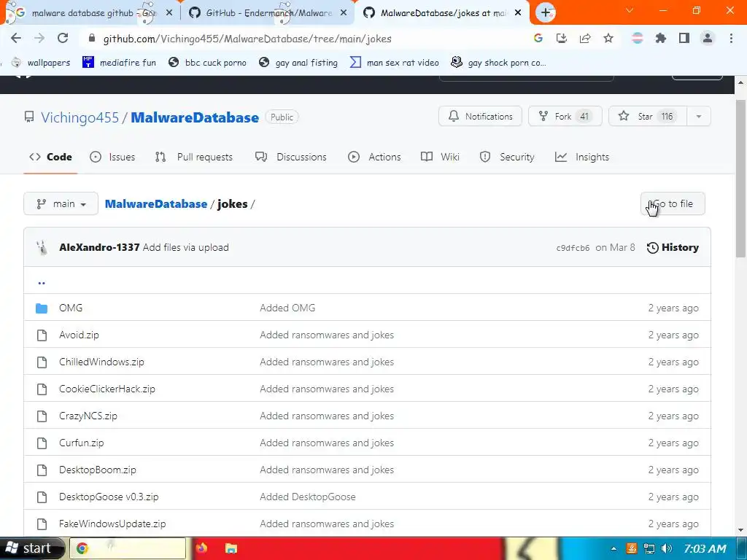
Task: Open the Extensions puzzle icon
Action: pos(661,39)
